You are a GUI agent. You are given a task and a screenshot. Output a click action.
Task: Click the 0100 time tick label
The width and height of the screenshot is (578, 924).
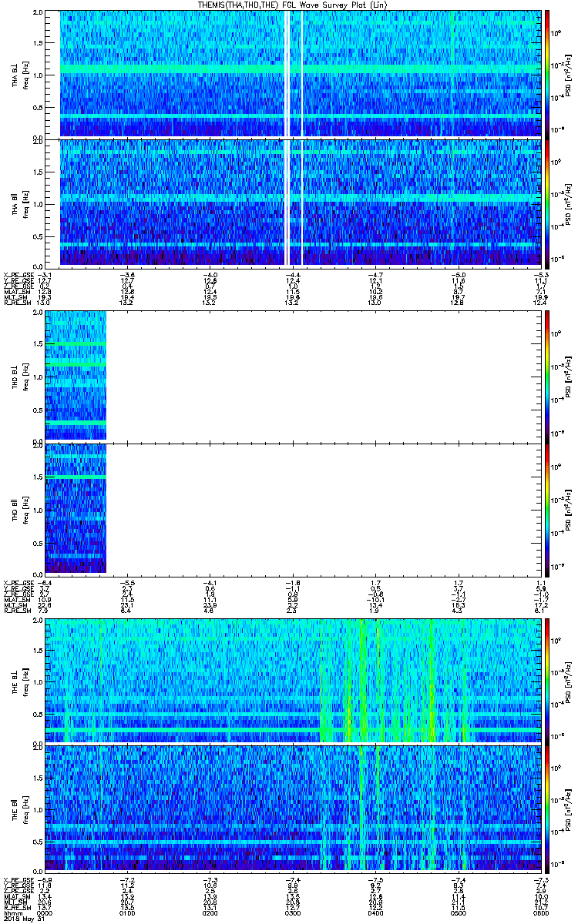click(x=127, y=915)
